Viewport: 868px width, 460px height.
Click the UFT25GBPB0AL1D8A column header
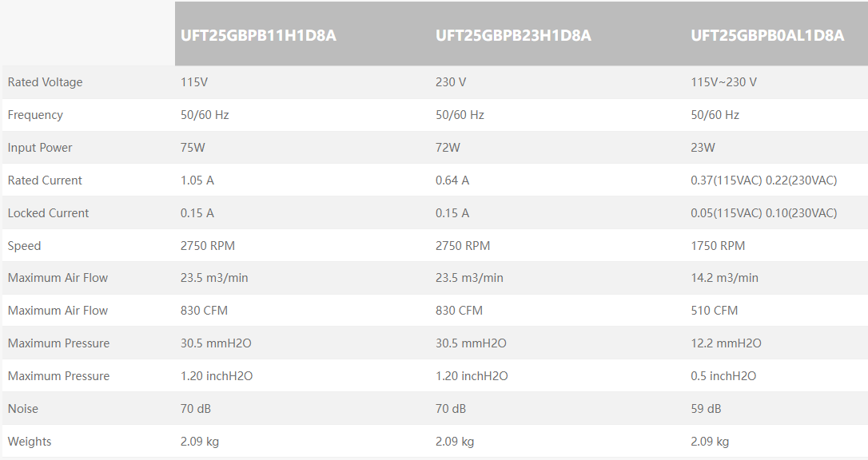tap(767, 35)
